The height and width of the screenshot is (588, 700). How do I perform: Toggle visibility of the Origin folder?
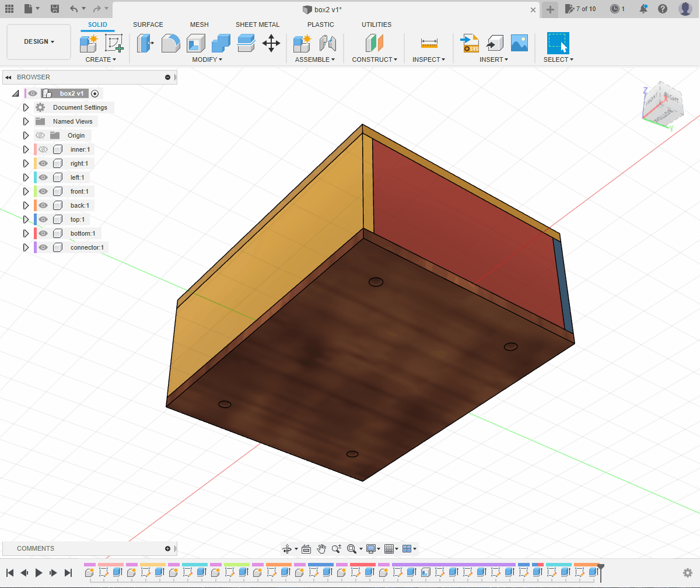(40, 135)
